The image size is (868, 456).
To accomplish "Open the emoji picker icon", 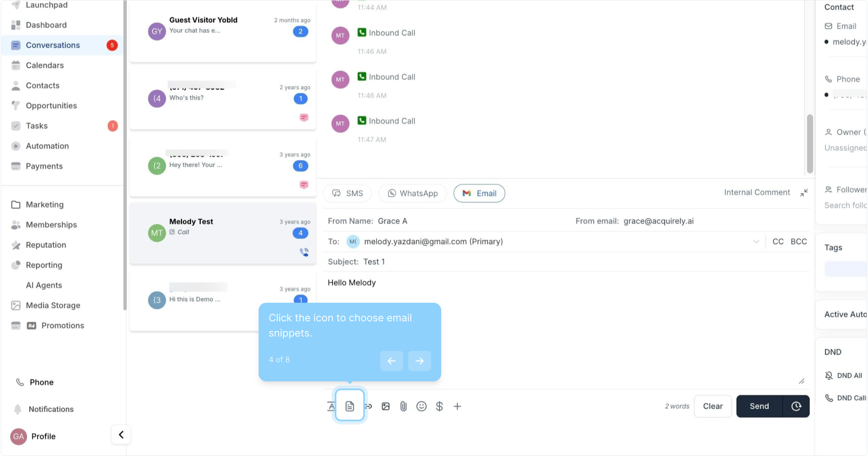I will click(x=421, y=406).
